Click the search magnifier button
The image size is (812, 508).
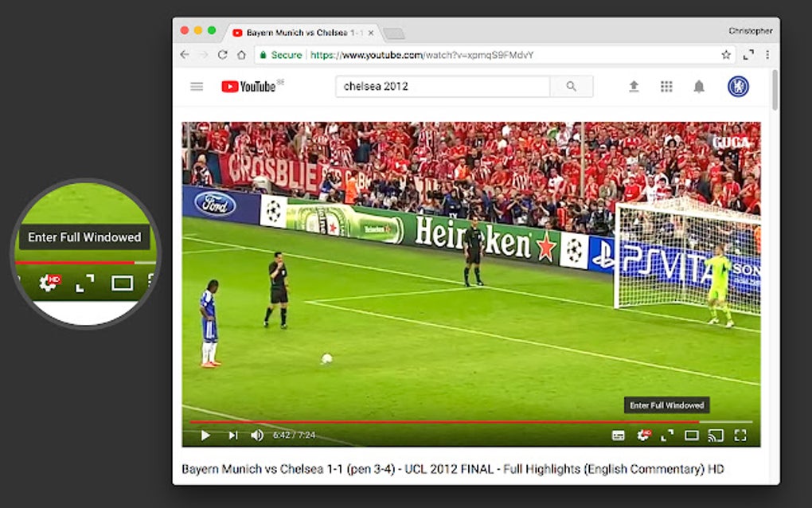(x=572, y=86)
